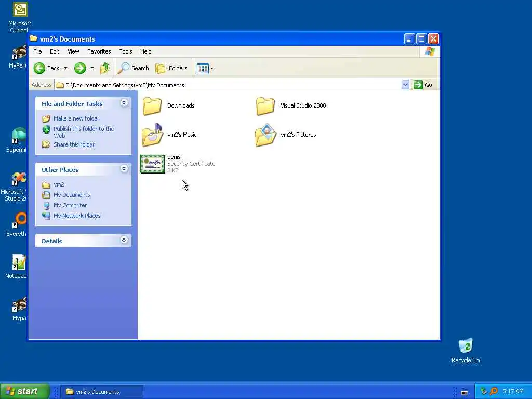
Task: Open the Favorites menu
Action: [99, 51]
